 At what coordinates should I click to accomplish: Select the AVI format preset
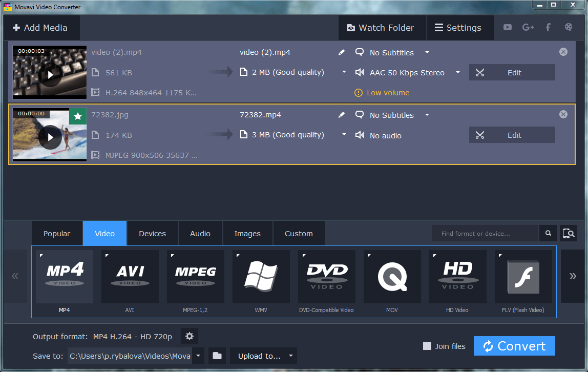coord(130,277)
